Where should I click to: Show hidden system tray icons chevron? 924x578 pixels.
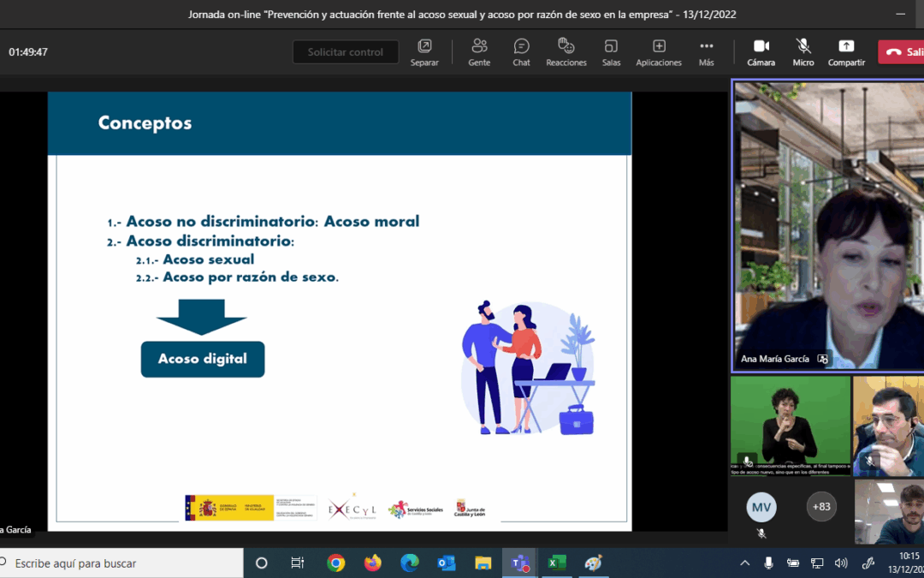coord(745,563)
